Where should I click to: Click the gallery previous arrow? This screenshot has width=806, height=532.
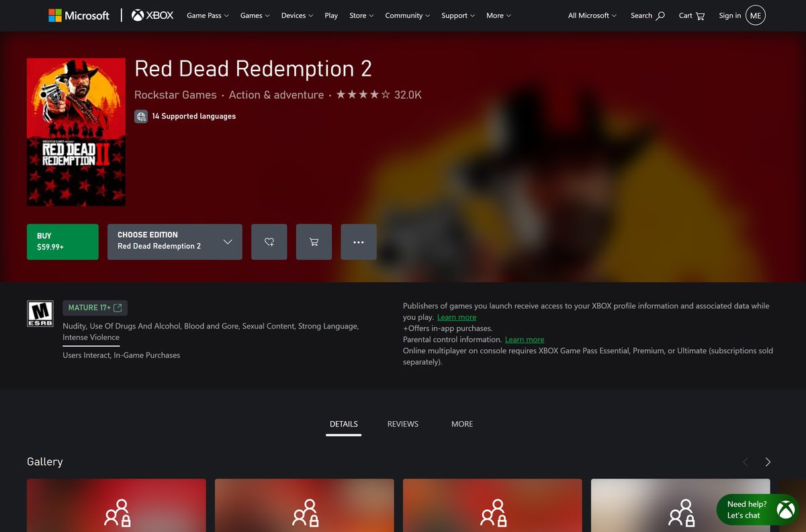745,461
